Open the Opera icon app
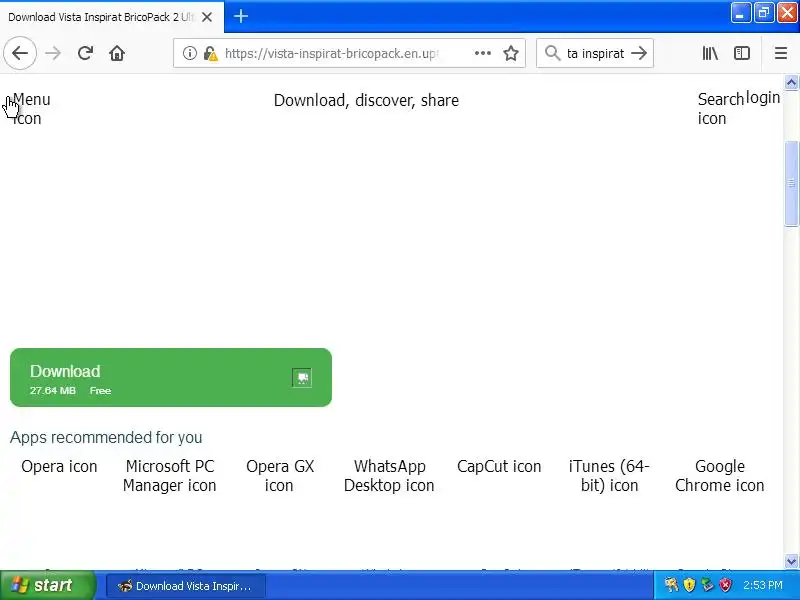The image size is (800, 600). 59,466
